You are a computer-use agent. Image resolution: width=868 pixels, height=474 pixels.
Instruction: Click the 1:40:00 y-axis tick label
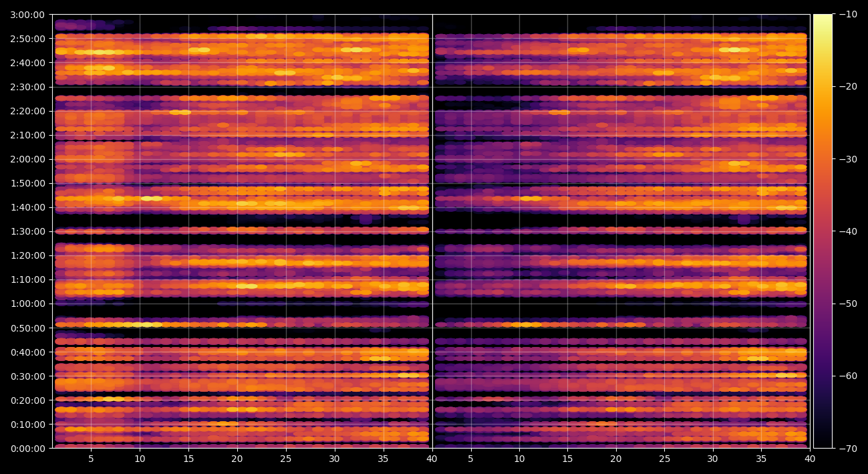click(x=27, y=207)
